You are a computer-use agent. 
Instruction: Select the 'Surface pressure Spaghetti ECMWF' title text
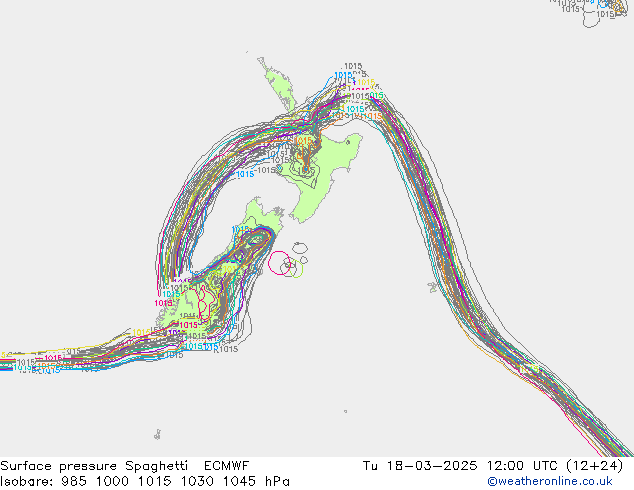[x=125, y=466]
